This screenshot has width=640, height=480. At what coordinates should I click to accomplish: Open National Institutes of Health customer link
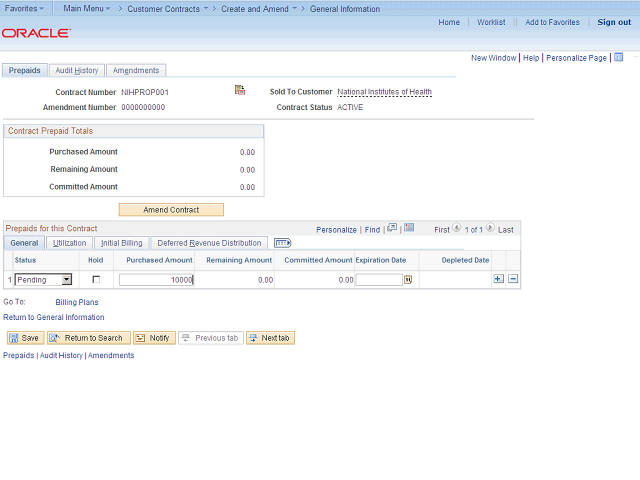pos(384,92)
